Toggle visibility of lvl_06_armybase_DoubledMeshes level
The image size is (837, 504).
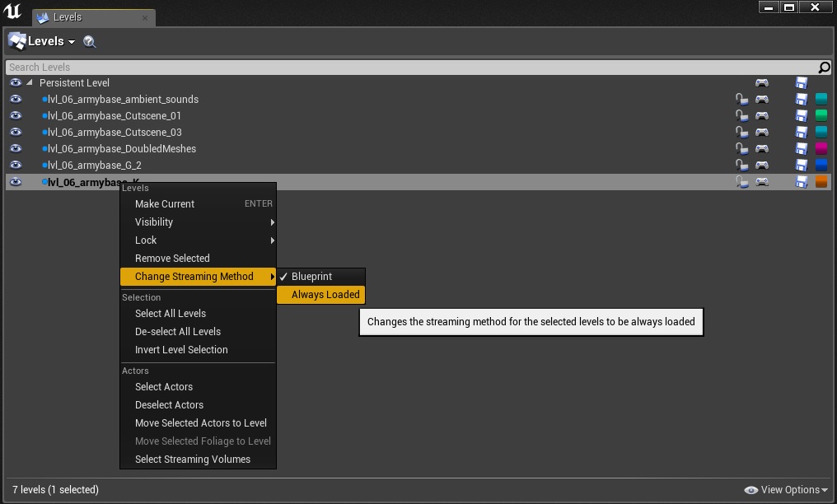click(16, 149)
